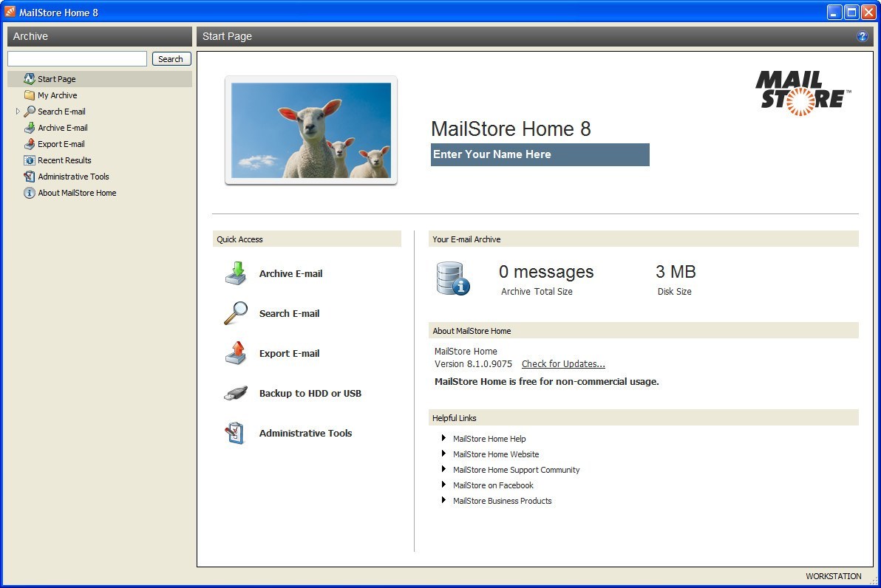The width and height of the screenshot is (881, 588).
Task: Expand the MailStore Home Help link arrow
Action: tap(443, 438)
